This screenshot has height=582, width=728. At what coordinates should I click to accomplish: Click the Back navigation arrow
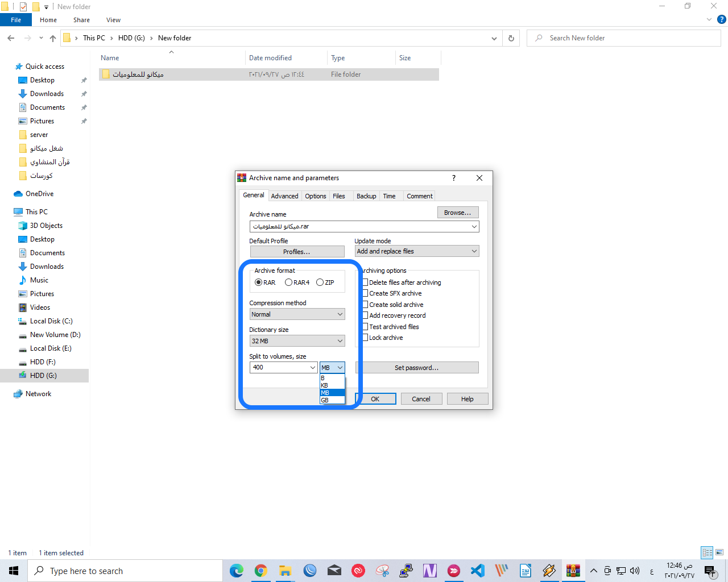point(11,38)
